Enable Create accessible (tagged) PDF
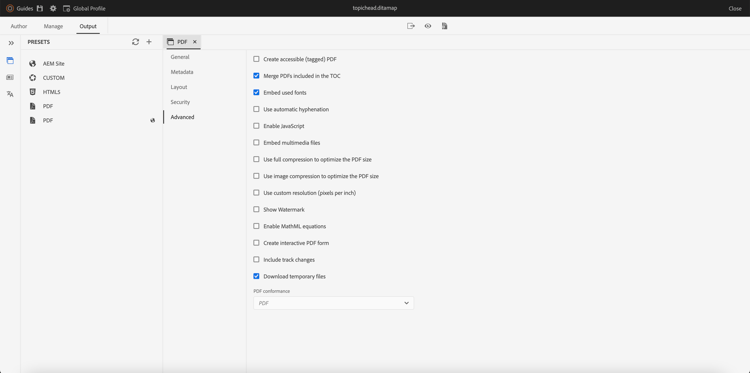This screenshot has width=750, height=373. [256, 59]
